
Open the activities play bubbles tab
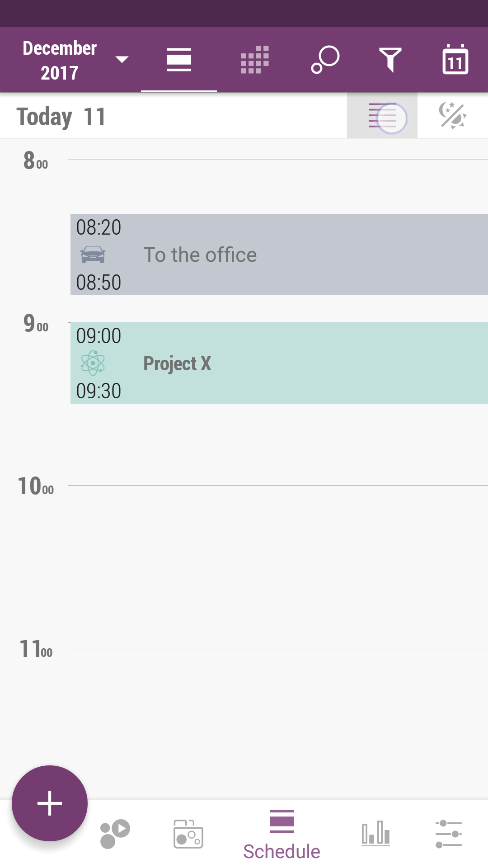click(115, 834)
